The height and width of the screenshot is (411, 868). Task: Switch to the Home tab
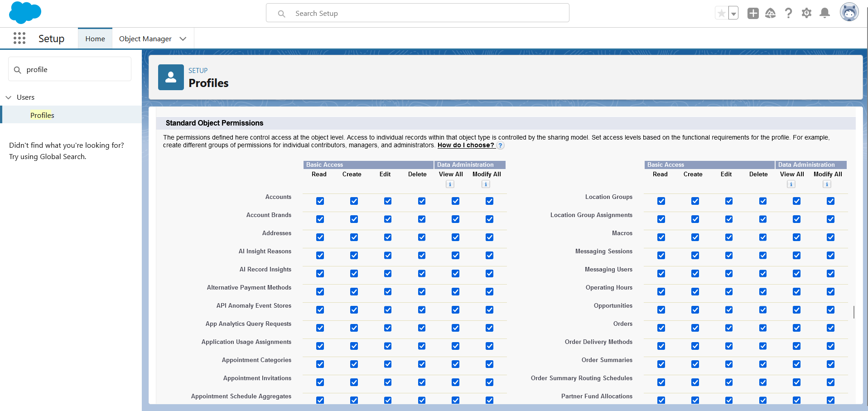(95, 39)
